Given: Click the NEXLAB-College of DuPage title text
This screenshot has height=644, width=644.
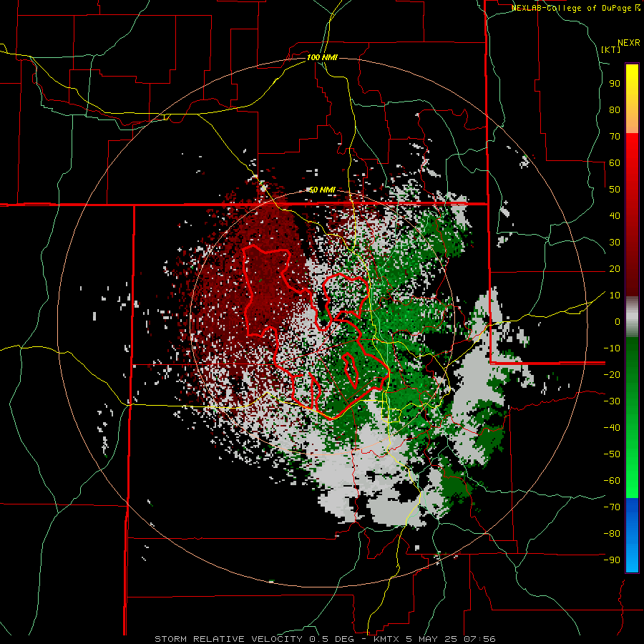Looking at the screenshot, I should click(571, 8).
